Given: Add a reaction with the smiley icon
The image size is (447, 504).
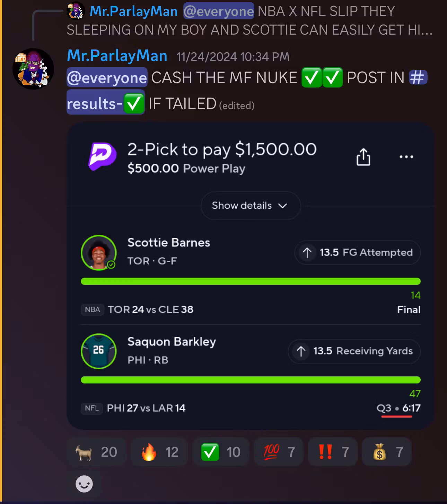Looking at the screenshot, I should [84, 484].
